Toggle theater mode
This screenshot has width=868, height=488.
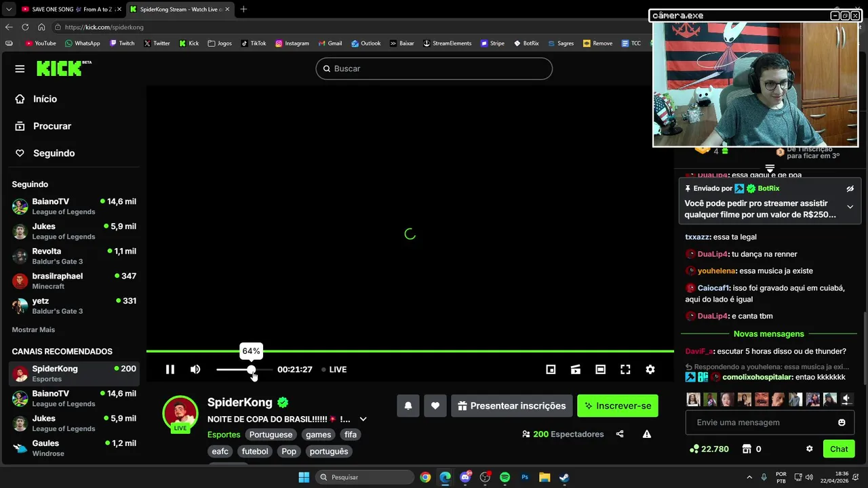pos(601,369)
